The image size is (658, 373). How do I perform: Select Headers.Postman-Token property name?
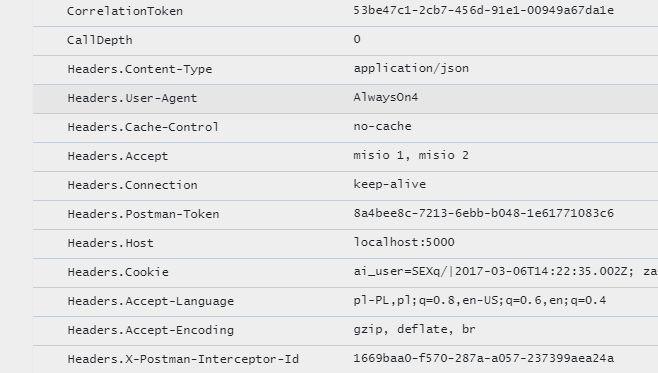pos(144,214)
